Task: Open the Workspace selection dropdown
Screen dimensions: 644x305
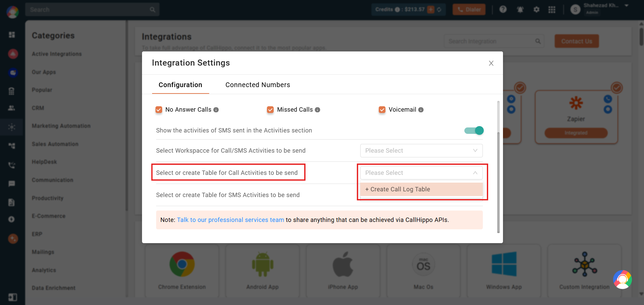Action: click(421, 151)
